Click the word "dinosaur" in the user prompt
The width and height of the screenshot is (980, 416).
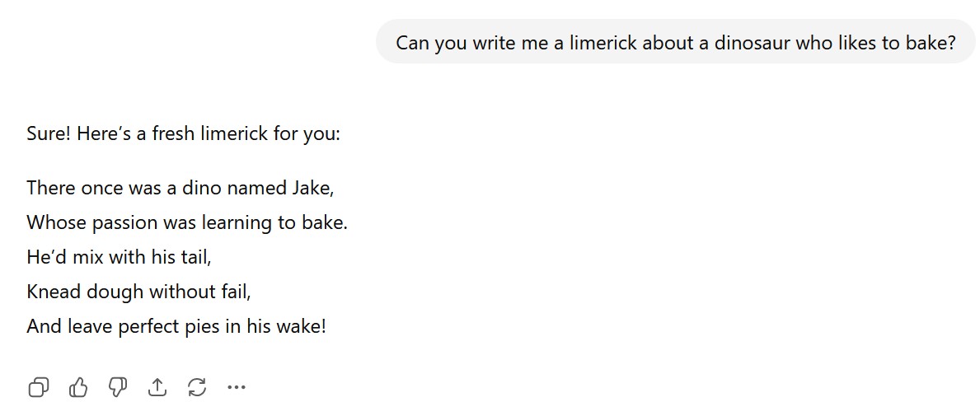pyautogui.click(x=751, y=43)
